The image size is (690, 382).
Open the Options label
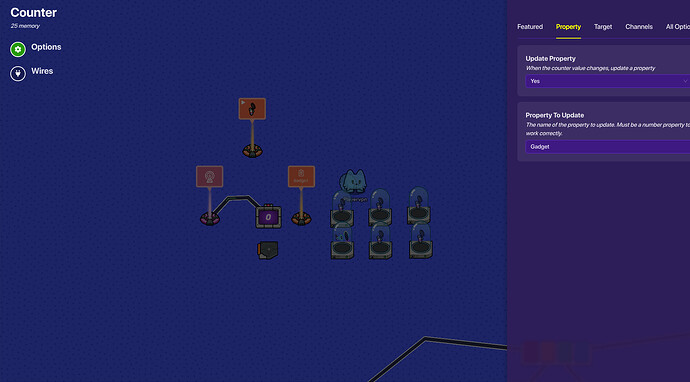click(46, 47)
